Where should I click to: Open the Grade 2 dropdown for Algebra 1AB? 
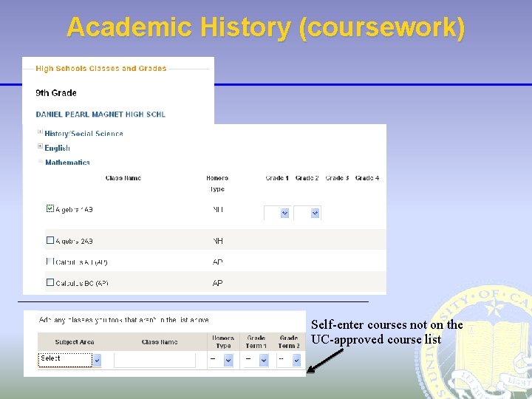[x=316, y=213]
